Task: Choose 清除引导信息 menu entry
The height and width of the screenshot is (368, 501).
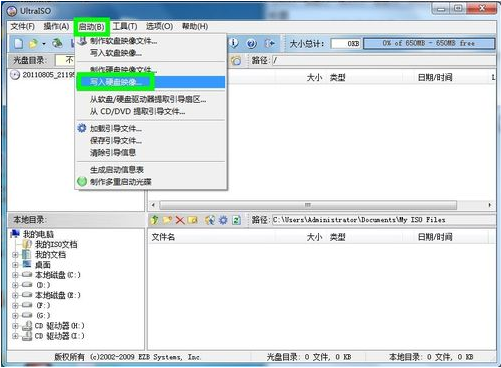Action: coord(151,153)
